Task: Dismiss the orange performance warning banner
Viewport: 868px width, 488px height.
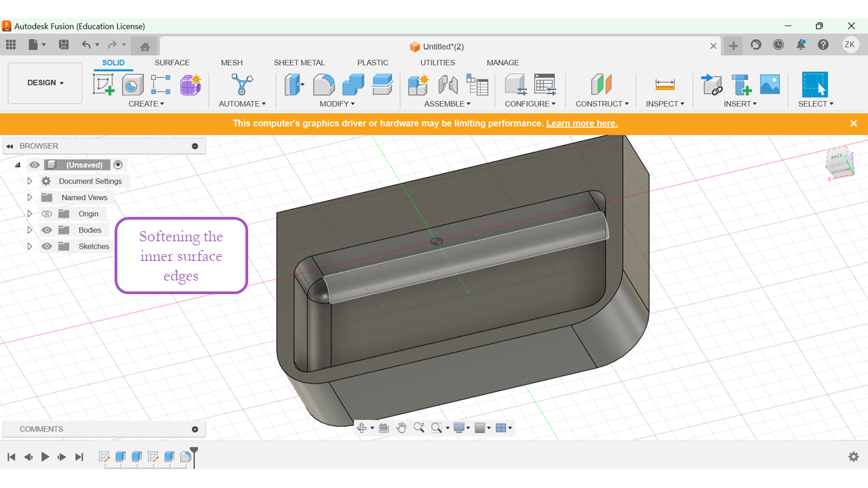Action: click(x=854, y=123)
